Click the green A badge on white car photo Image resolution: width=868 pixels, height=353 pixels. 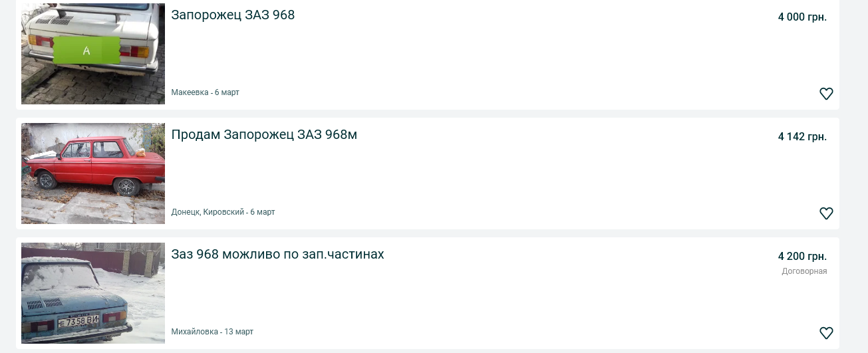pos(86,51)
